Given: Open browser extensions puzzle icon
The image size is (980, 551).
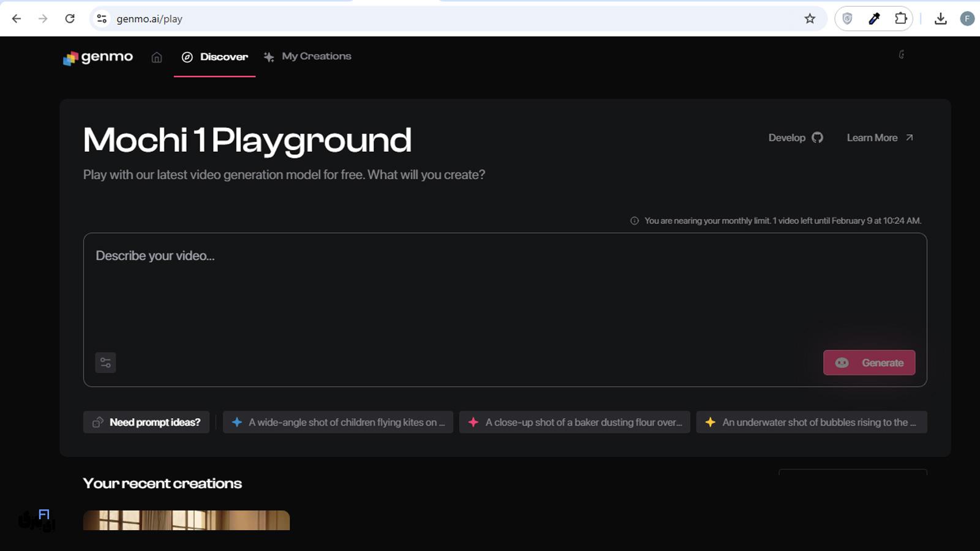Looking at the screenshot, I should [x=900, y=18].
